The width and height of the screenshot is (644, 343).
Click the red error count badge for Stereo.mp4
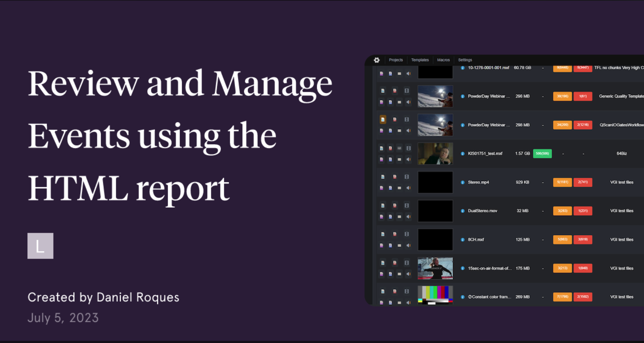pos(583,182)
